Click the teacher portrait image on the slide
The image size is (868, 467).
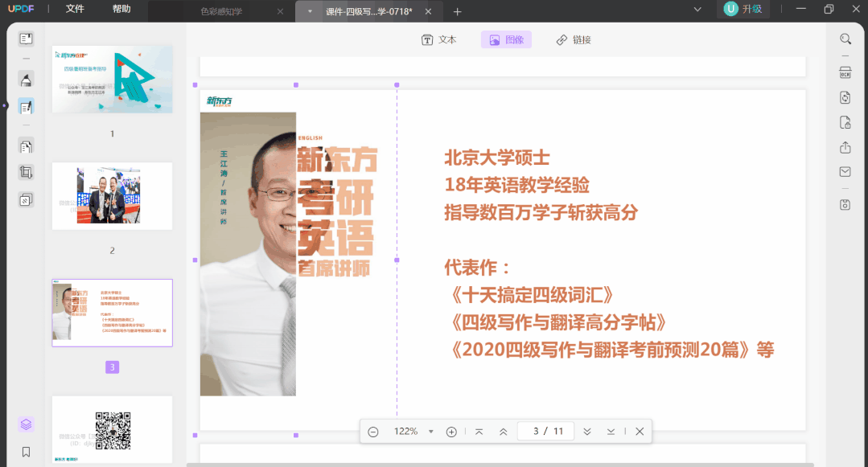pyautogui.click(x=248, y=254)
